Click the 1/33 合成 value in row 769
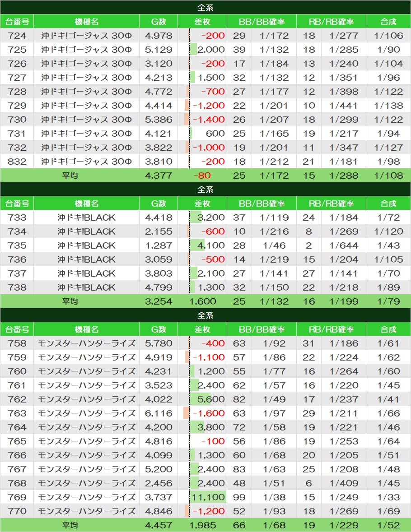Screen dimensions: 411x532 click(x=388, y=497)
